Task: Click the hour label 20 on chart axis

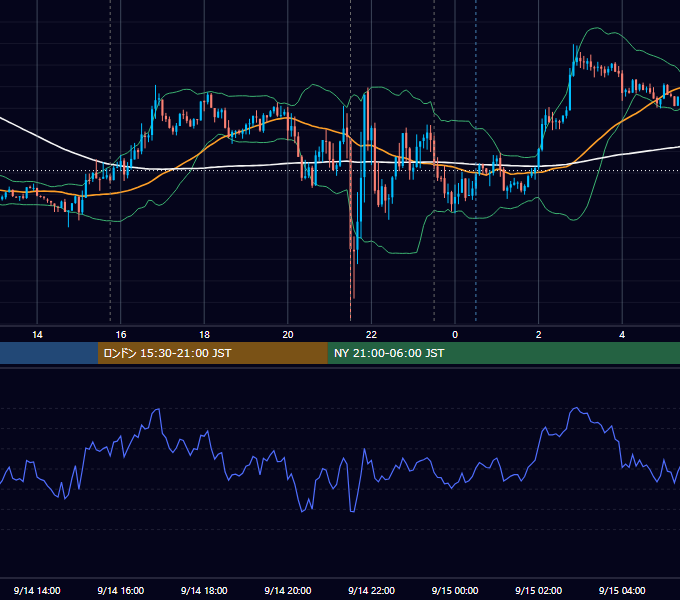Action: point(288,335)
